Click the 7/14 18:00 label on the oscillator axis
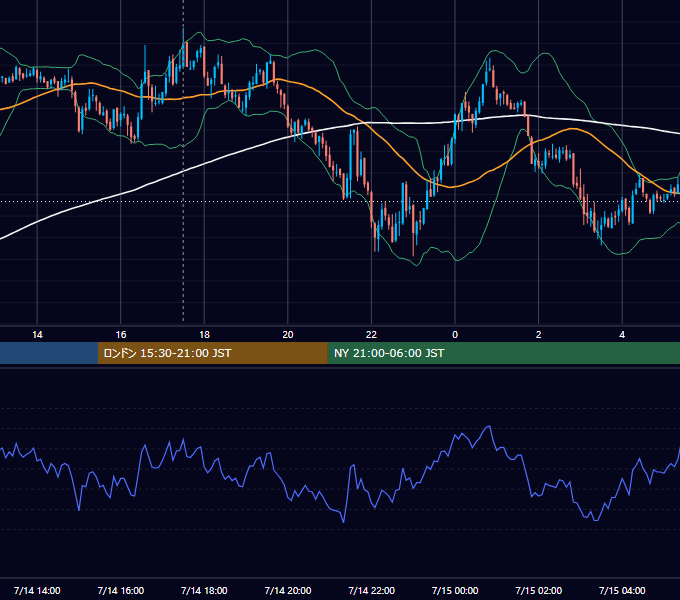The width and height of the screenshot is (680, 600). pyautogui.click(x=204, y=590)
